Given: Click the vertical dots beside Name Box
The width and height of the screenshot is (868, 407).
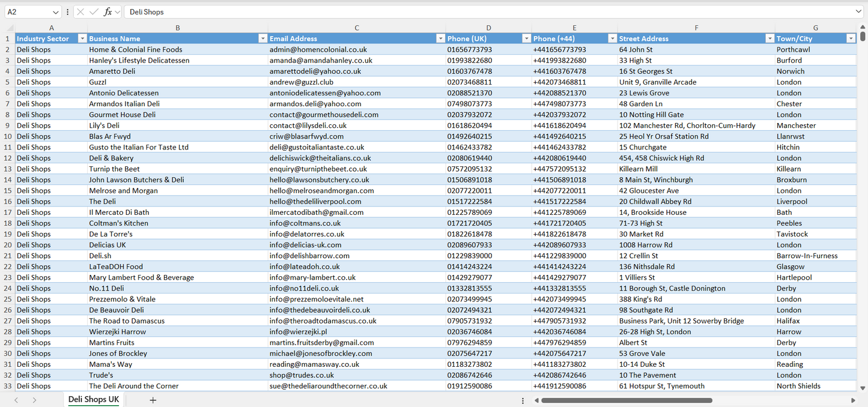Looking at the screenshot, I should point(67,12).
